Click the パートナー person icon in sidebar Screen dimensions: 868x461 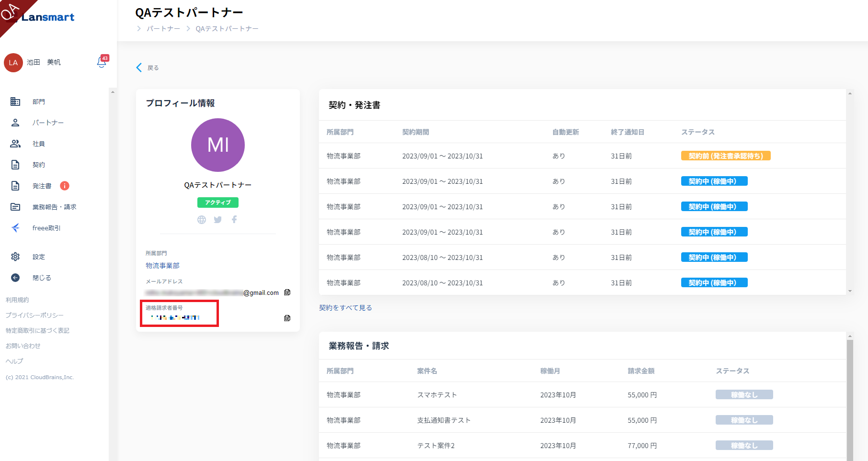[x=15, y=123]
